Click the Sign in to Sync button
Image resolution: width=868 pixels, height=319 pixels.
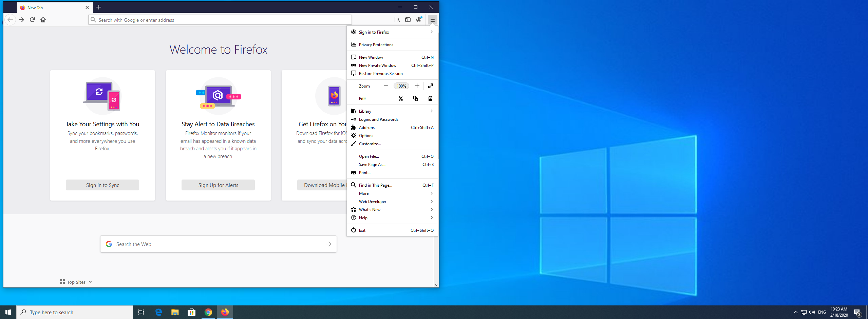pos(102,185)
